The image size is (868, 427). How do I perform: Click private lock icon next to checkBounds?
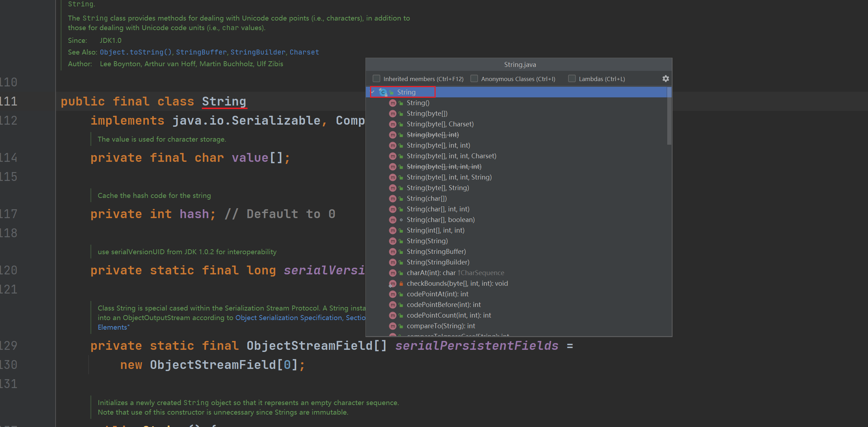(401, 284)
